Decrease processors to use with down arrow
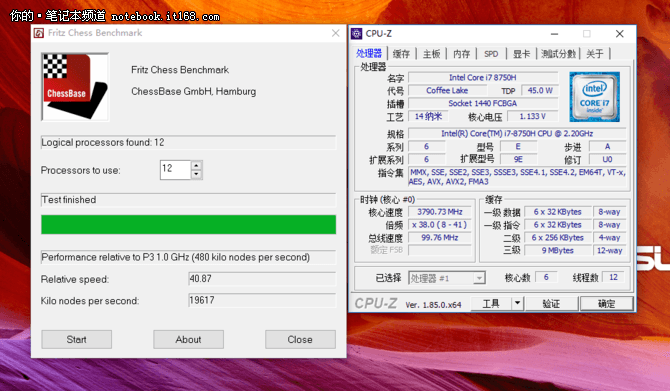 pyautogui.click(x=196, y=174)
